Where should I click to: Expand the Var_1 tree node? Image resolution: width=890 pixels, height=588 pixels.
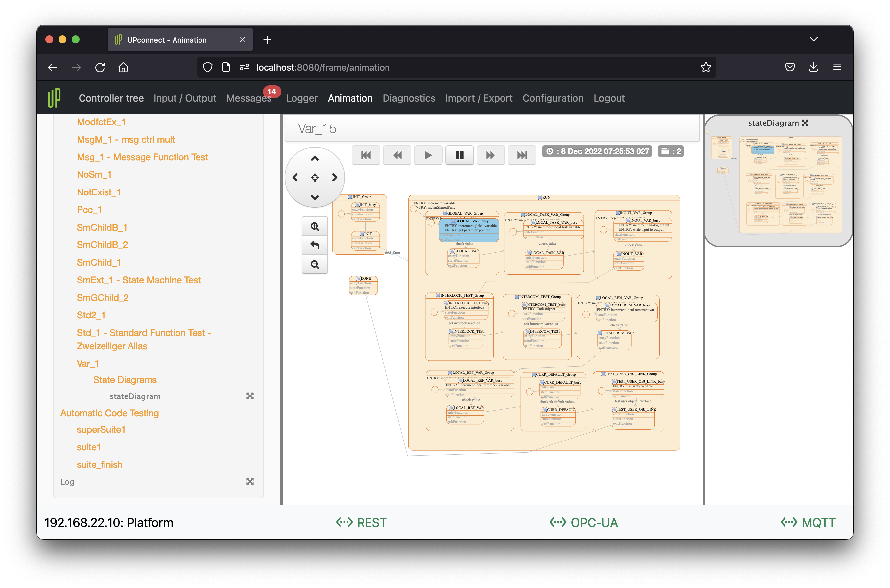point(88,363)
